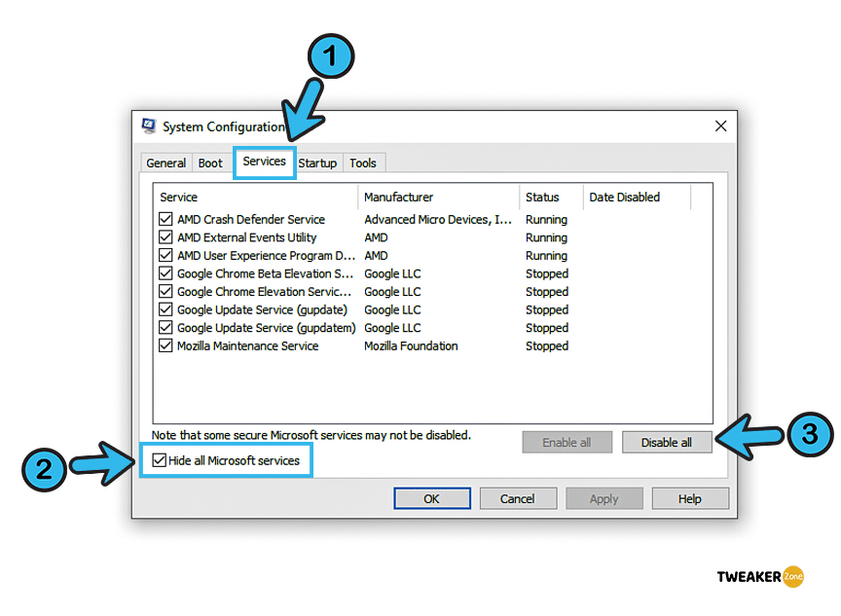
Task: Select Google Chrome Beta Elevation Service name
Action: (266, 273)
